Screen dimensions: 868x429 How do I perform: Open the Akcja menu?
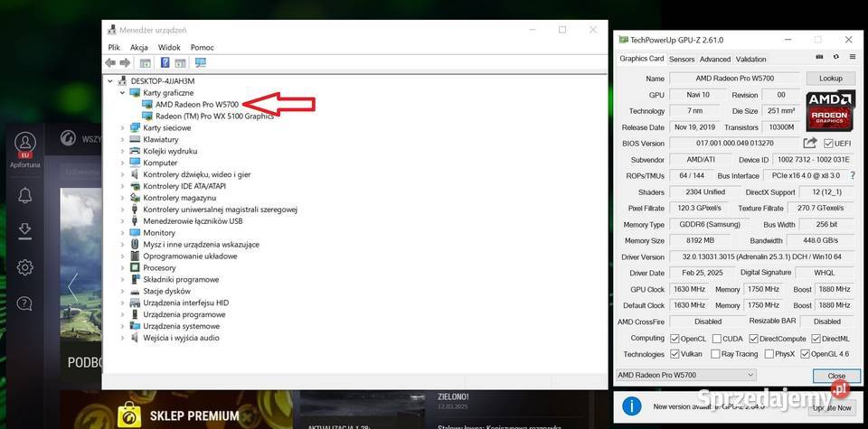[x=139, y=48]
